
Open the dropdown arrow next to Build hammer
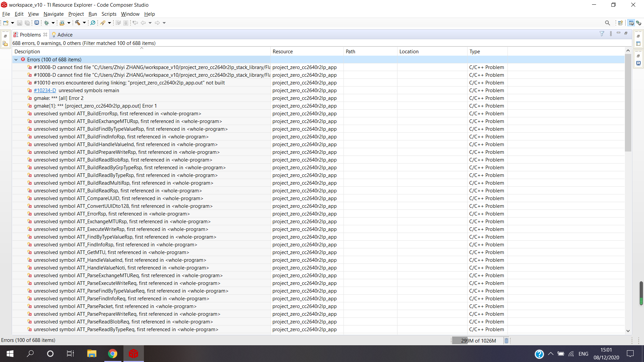point(84,23)
